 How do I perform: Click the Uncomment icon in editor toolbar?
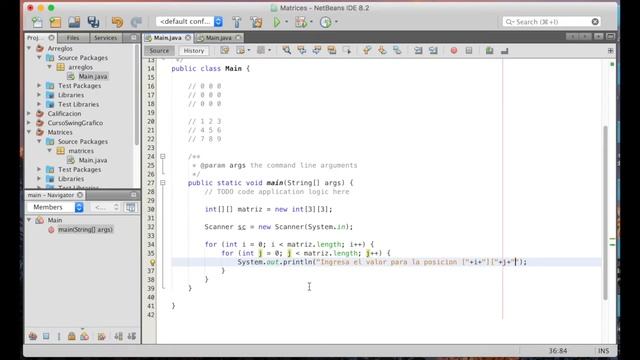[504, 51]
